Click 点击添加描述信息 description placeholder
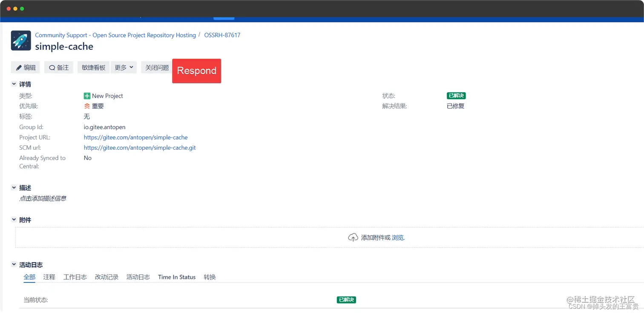644x313 pixels. coord(43,198)
